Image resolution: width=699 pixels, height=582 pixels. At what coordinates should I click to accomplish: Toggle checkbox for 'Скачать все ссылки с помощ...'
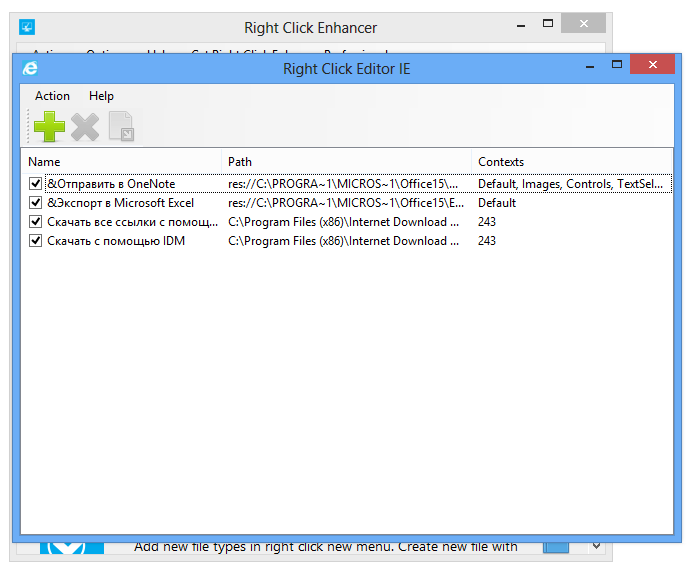pos(36,221)
